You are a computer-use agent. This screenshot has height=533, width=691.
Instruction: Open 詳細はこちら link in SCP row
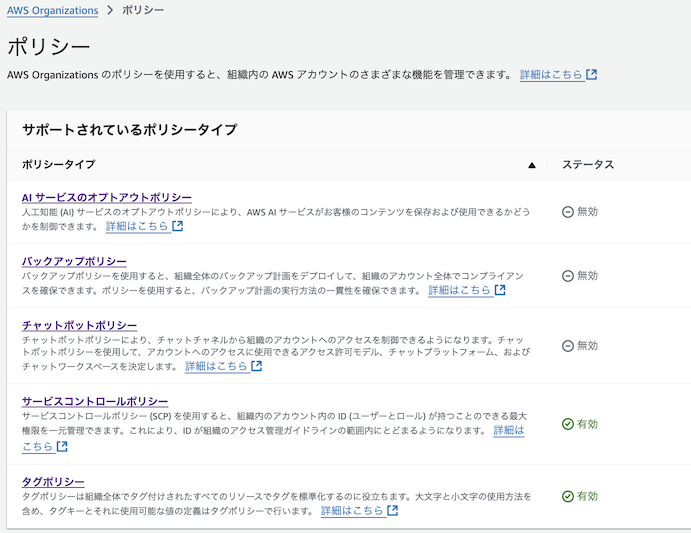coord(509,430)
